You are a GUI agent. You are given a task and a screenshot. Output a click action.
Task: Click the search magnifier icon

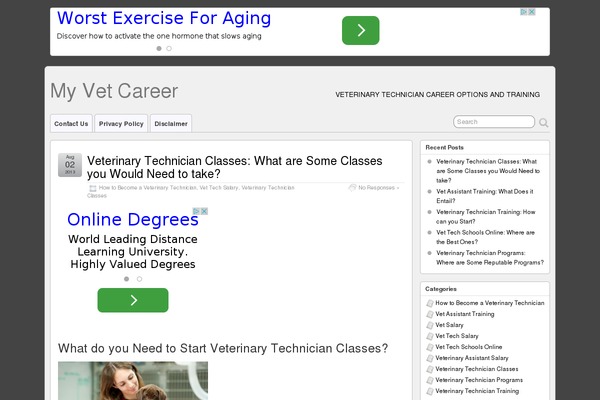(x=543, y=123)
